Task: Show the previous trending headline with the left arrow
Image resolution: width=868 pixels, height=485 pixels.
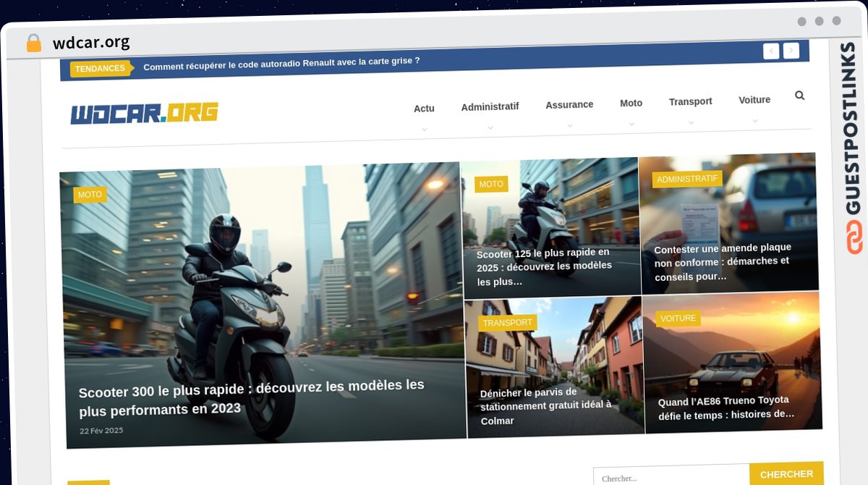Action: pos(771,51)
